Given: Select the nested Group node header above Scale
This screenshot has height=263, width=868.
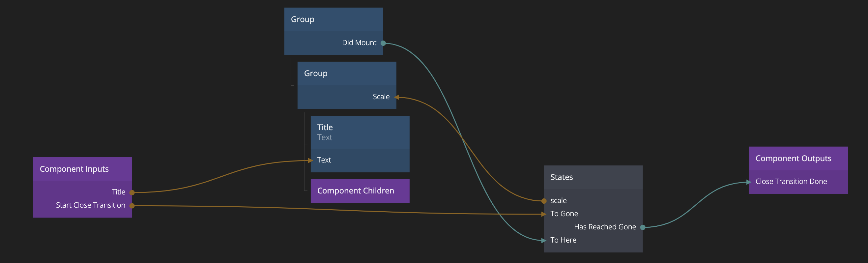Looking at the screenshot, I should click(x=346, y=73).
